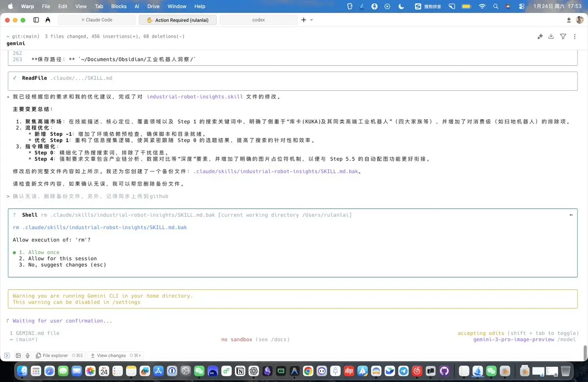
Task: Click 1 GEMINI.md file status text
Action: pos(34,333)
